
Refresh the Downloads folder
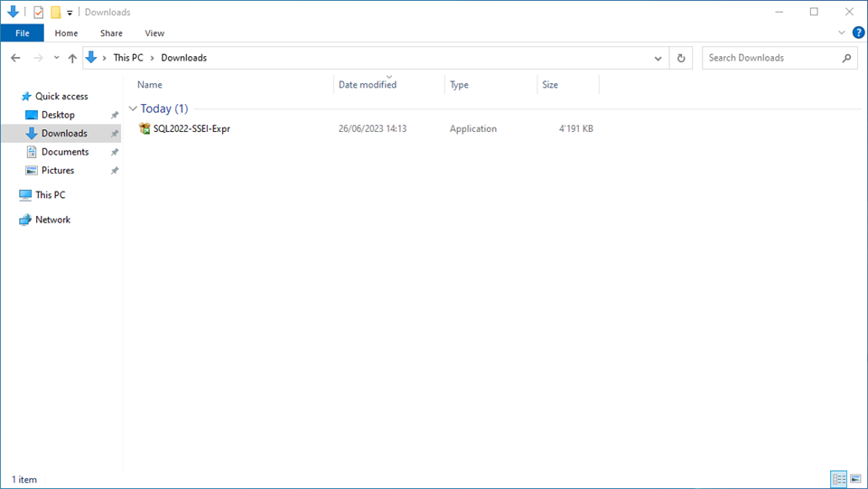coord(681,58)
